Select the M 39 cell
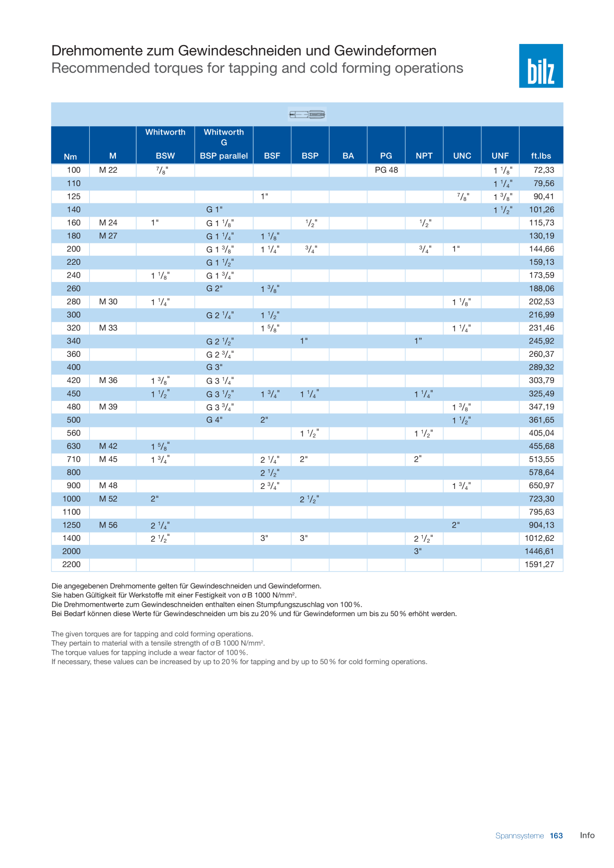 point(108,407)
